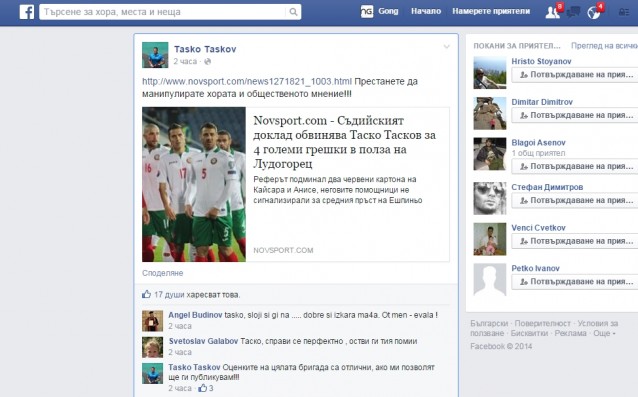Confirm friend request from Venci Cvetkov
Screen dimensions: 638x397
pos(575,241)
